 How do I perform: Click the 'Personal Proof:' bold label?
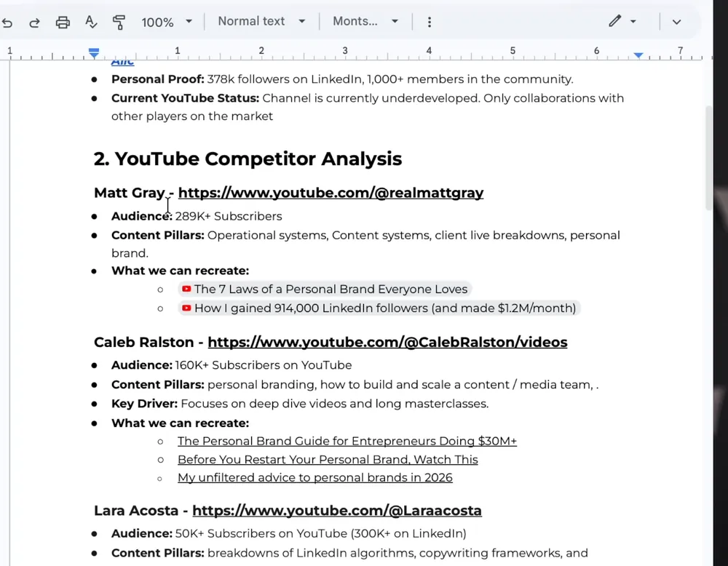coord(158,79)
